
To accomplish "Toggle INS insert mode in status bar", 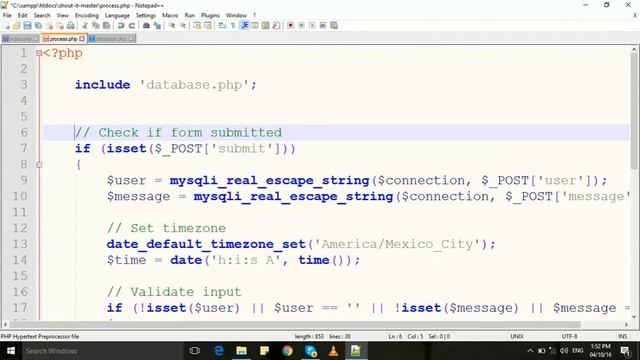I will tap(622, 336).
